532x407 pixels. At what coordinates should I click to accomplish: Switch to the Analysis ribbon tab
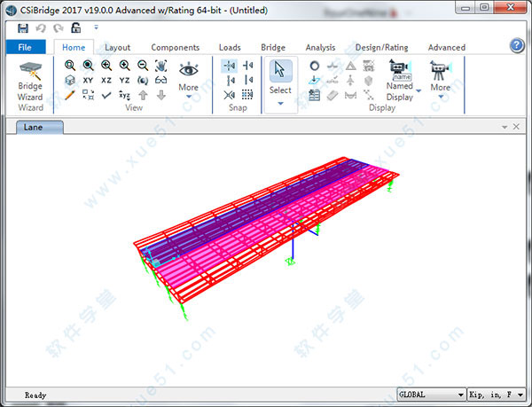point(320,47)
